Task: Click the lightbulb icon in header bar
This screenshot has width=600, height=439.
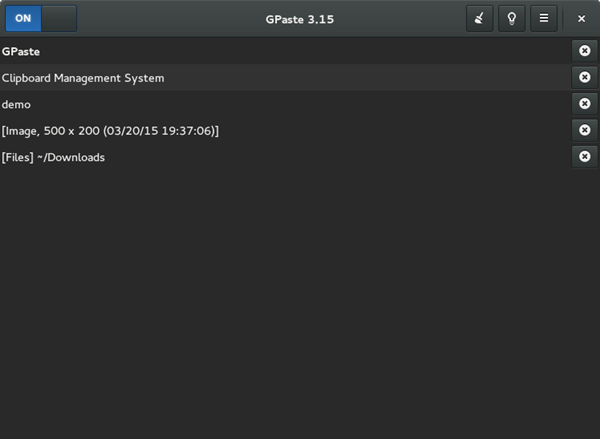Action: (x=511, y=18)
